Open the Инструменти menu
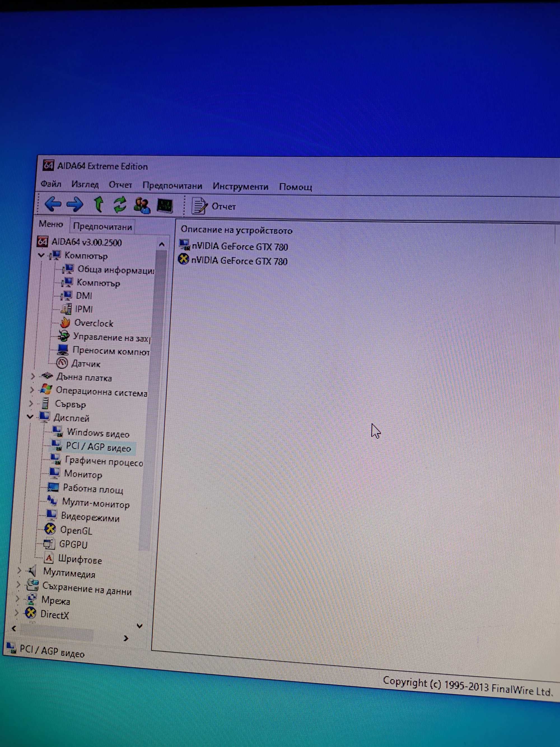The image size is (560, 747). tap(240, 187)
